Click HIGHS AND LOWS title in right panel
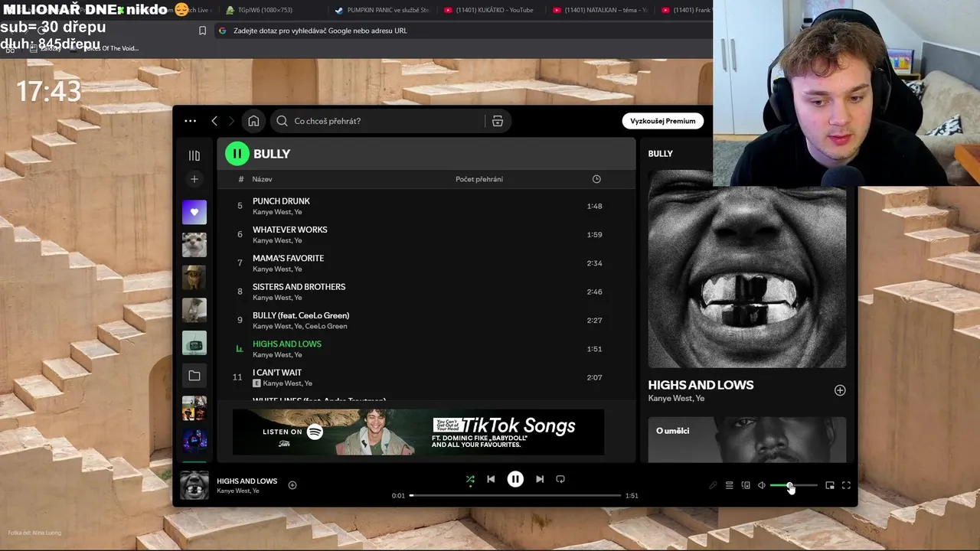980x551 pixels. (701, 385)
